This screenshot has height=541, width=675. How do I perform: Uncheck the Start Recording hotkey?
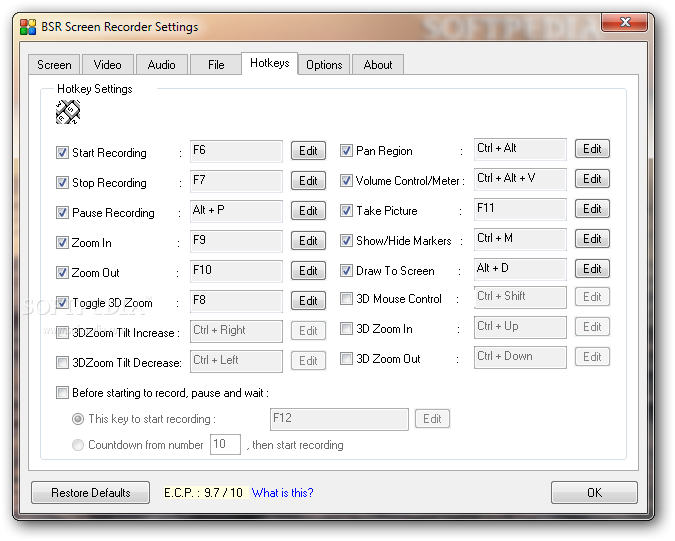coord(62,153)
